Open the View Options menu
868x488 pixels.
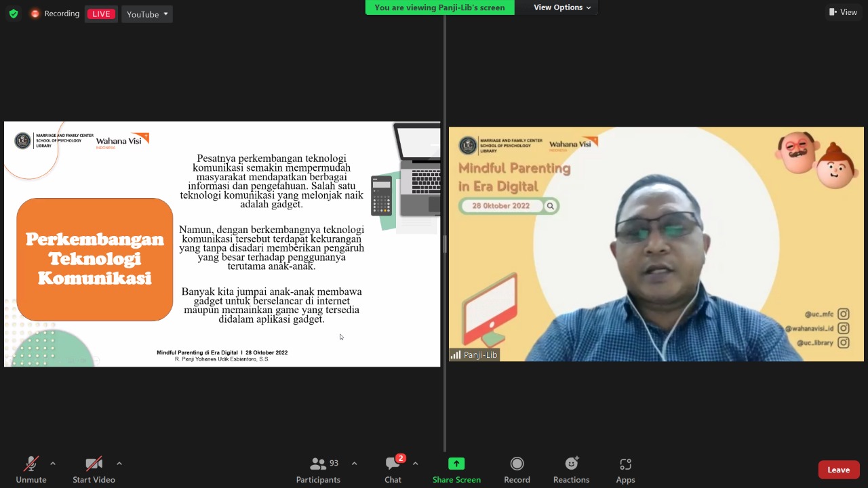point(561,7)
